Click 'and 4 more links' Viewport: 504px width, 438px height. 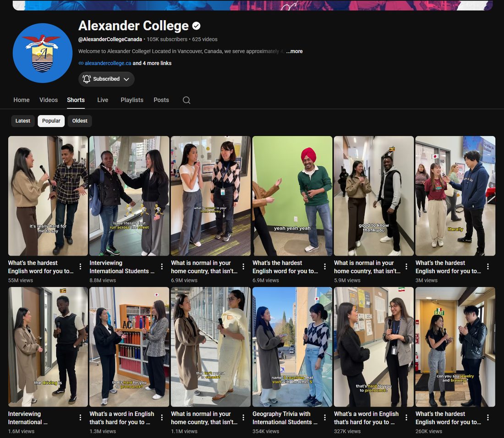152,63
